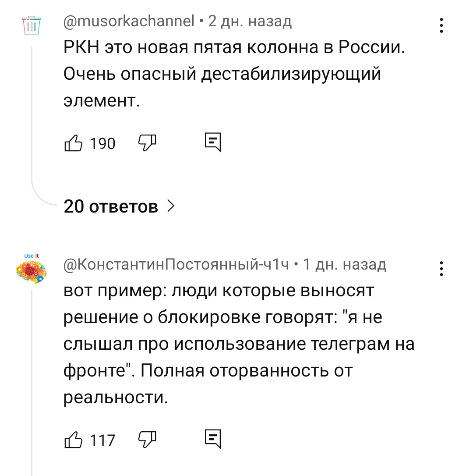Reply to the КонстантинПостоянный comment
The height and width of the screenshot is (476, 473).
213,439
